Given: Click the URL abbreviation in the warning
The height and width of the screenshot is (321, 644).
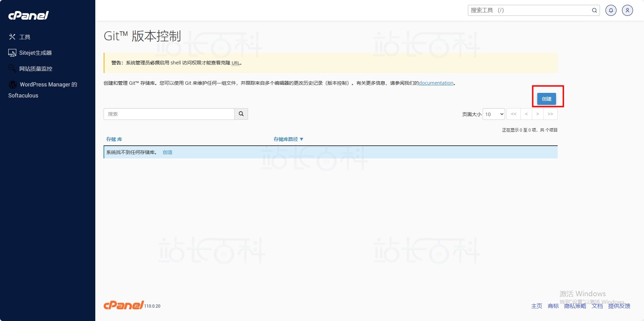Looking at the screenshot, I should (x=236, y=63).
